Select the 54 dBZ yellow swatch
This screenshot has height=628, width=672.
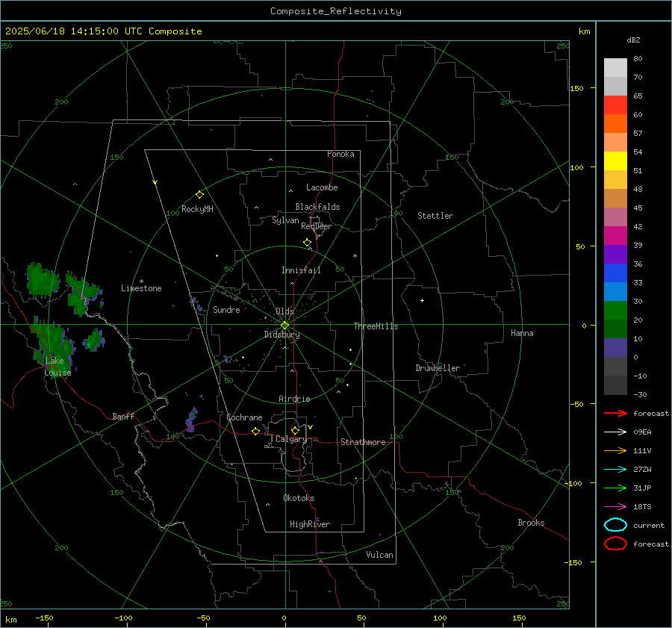pos(615,161)
